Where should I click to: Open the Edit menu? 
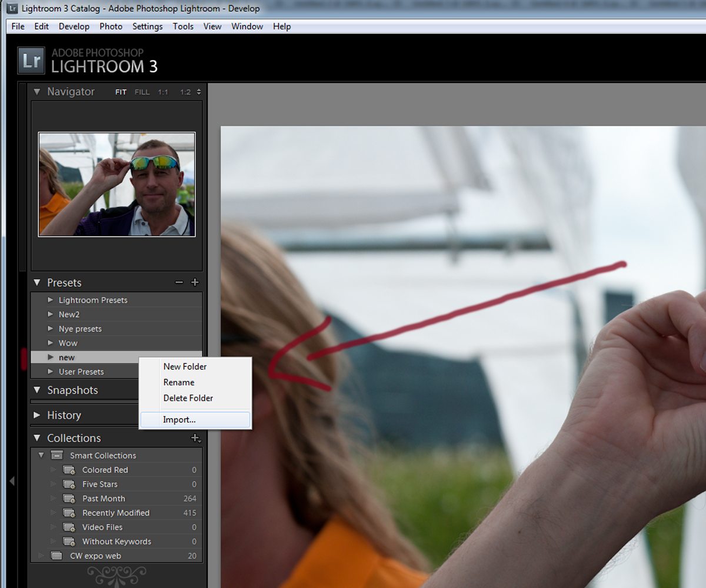[42, 26]
